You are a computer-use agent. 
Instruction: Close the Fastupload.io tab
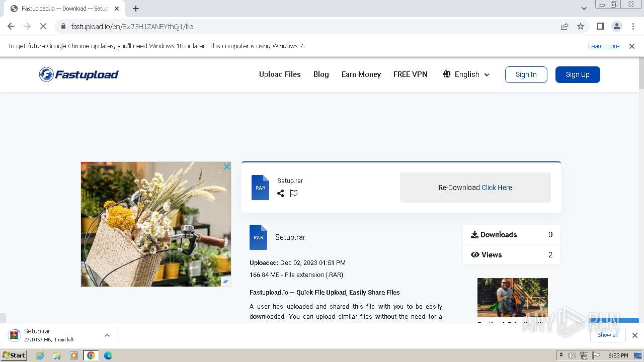coord(117,9)
